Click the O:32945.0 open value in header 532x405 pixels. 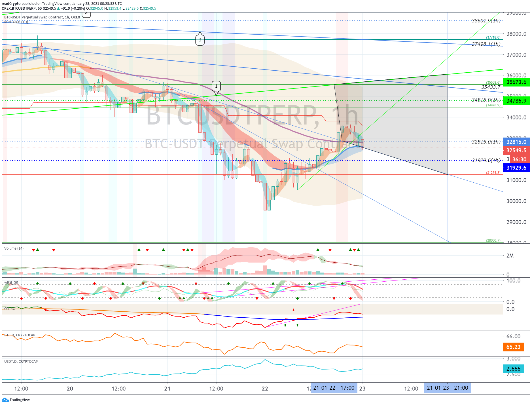(x=95, y=8)
